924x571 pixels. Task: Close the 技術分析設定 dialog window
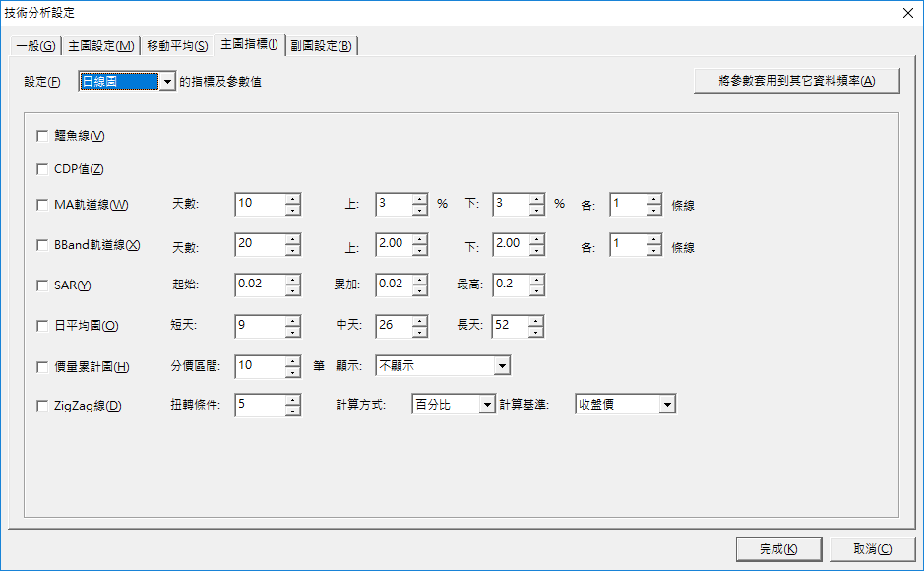click(x=907, y=13)
